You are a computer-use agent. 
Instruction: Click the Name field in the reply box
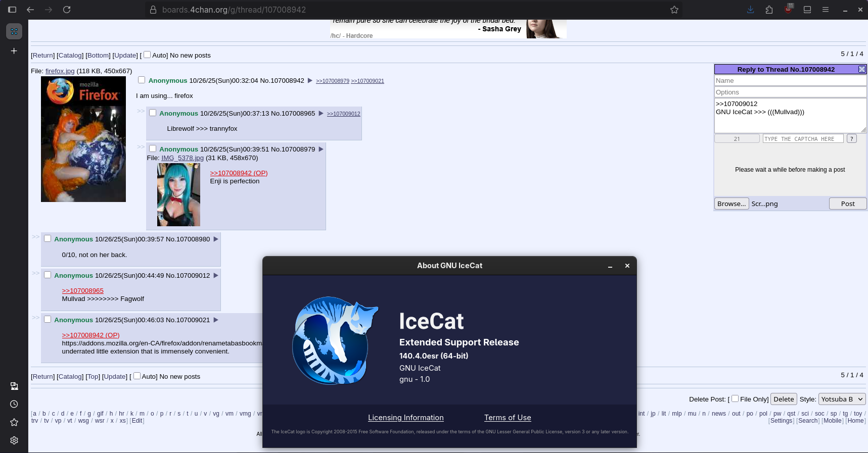coord(791,80)
